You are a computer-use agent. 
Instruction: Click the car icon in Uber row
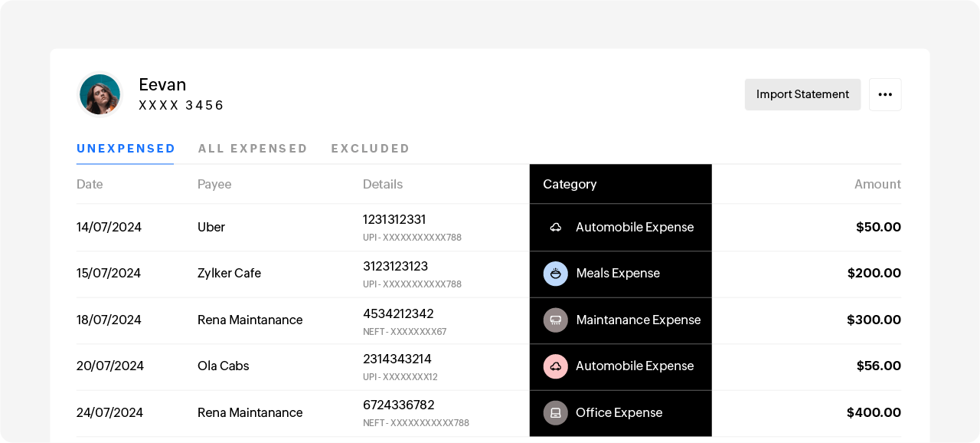[556, 228]
